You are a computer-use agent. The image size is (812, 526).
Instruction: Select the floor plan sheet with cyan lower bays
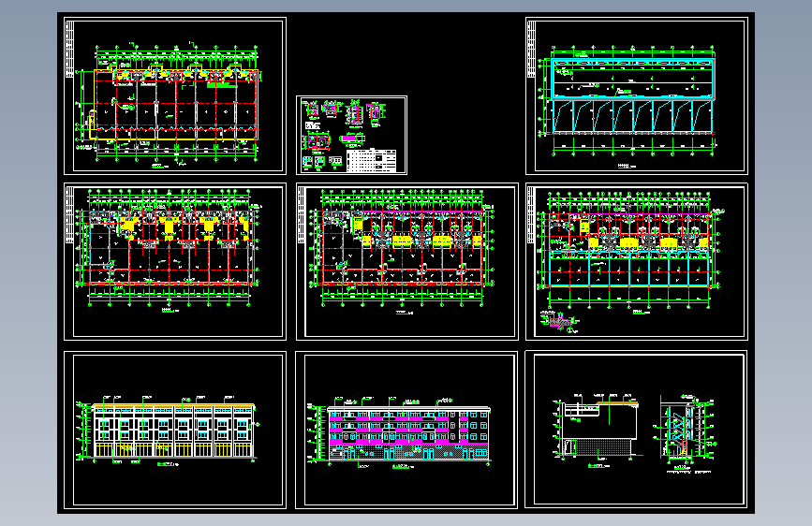point(637,261)
